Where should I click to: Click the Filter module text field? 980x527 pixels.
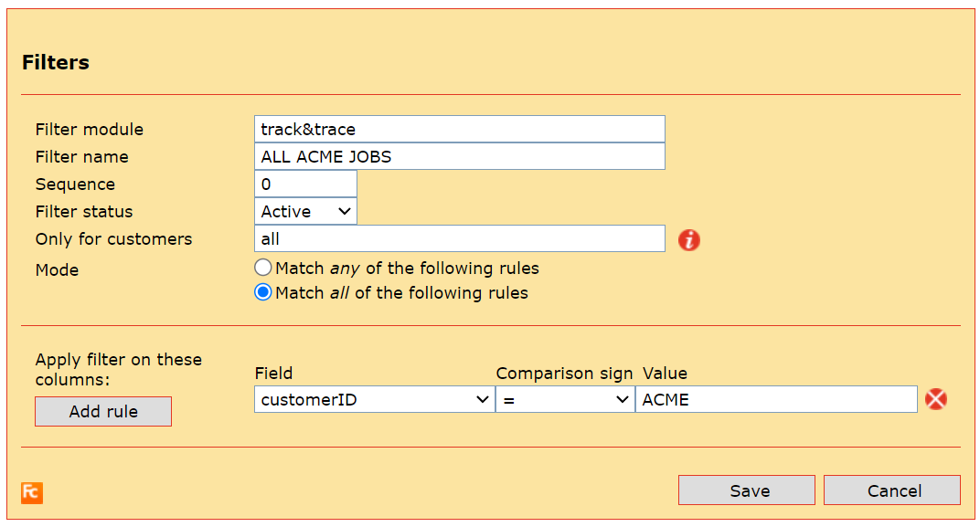459,130
